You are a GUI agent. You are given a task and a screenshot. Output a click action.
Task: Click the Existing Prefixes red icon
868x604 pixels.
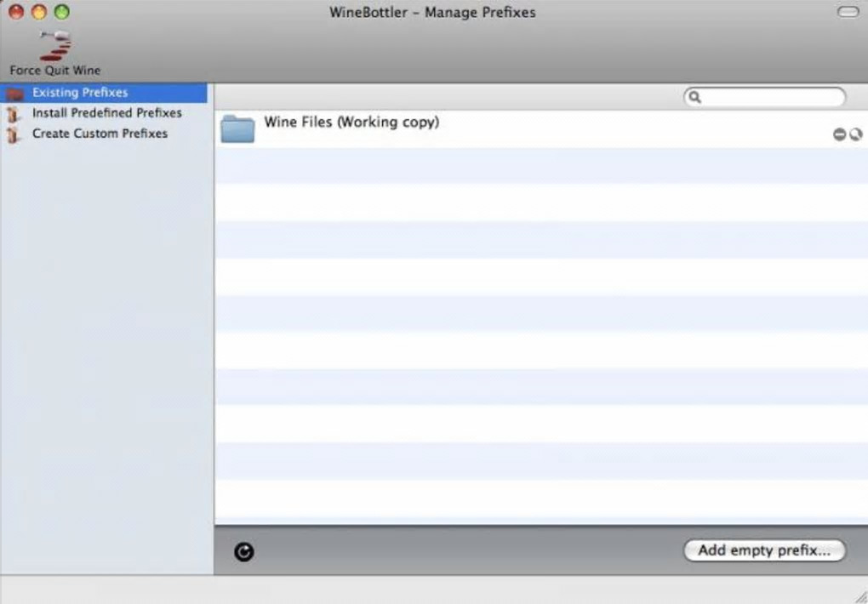14,94
